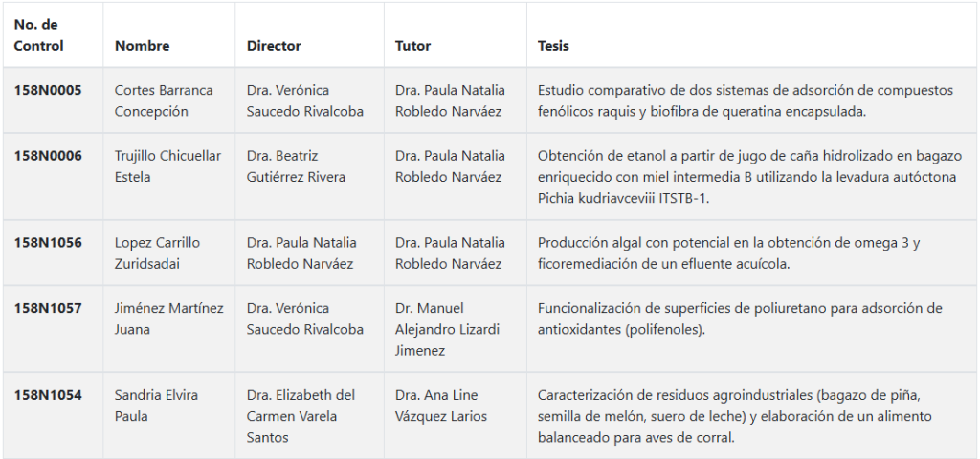Click the "Tesis" column header
Image resolution: width=980 pixels, height=459 pixels.
(x=553, y=46)
